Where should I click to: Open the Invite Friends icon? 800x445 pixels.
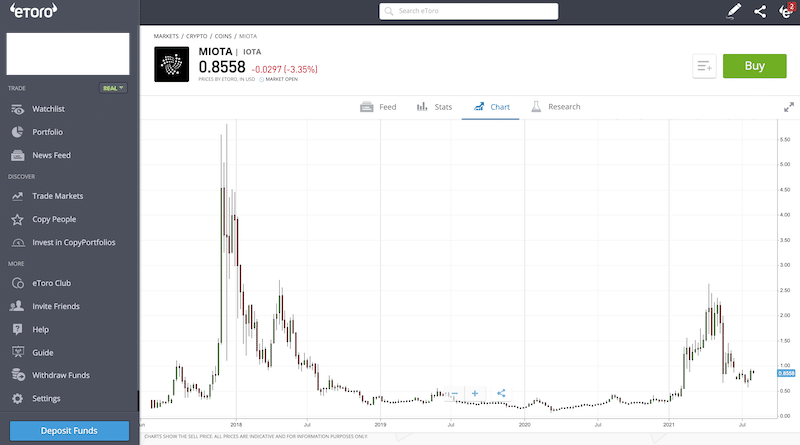click(17, 306)
